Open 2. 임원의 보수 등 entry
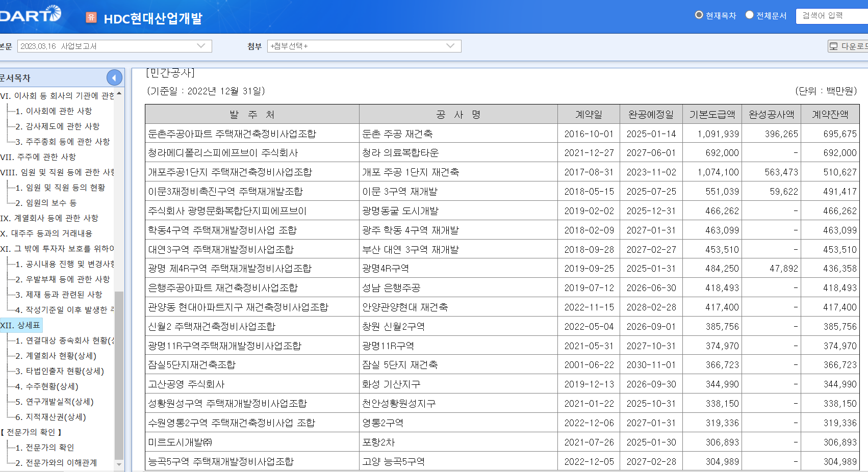 [x=46, y=203]
